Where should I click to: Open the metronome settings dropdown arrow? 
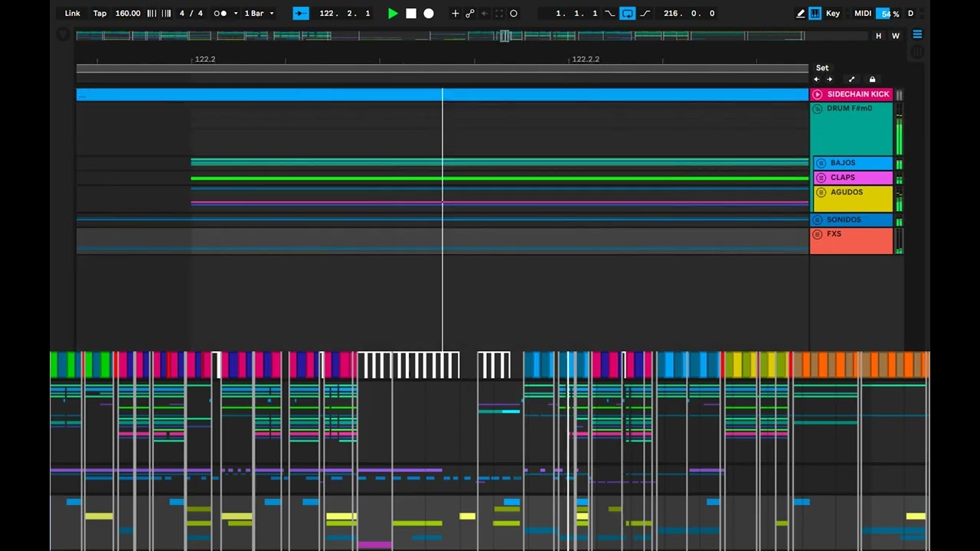(236, 13)
